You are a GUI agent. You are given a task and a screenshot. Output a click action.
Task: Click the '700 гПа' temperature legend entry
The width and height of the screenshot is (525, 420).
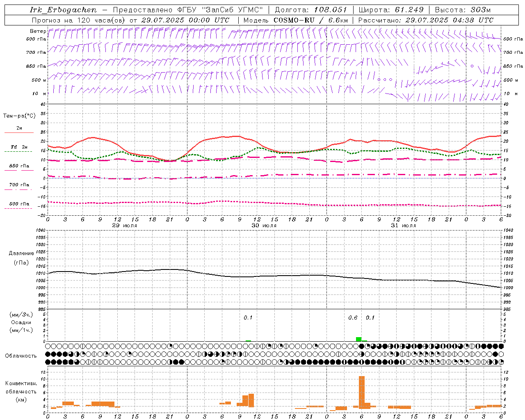pos(19,186)
